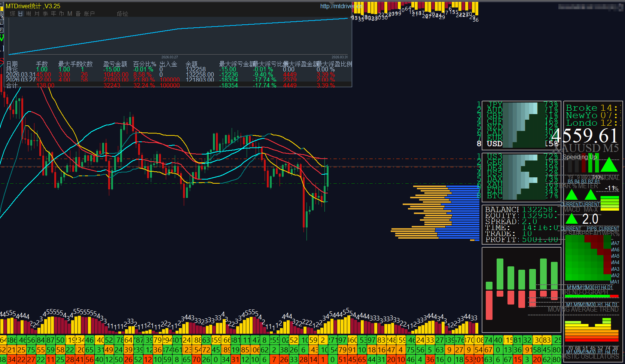
Task: Click the 4559.61 price display
Action: point(585,135)
